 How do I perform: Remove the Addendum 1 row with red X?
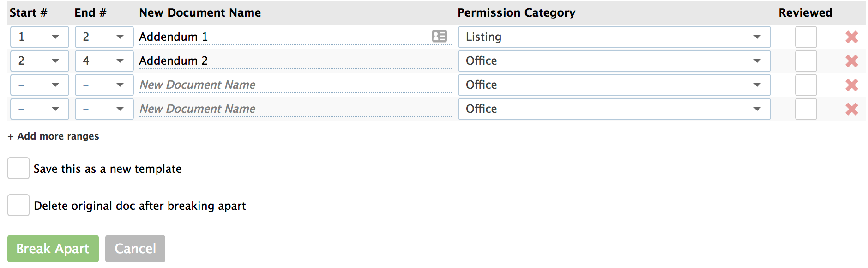[x=851, y=37]
